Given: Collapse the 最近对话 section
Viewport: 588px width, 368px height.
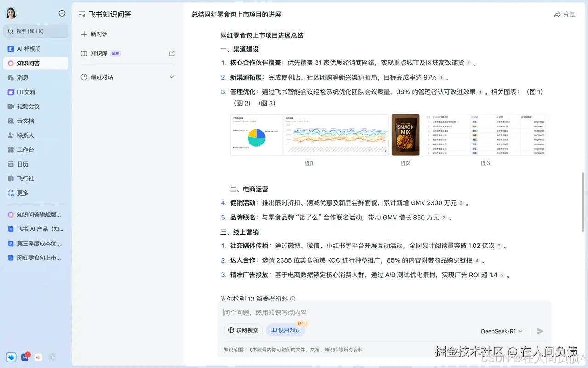Looking at the screenshot, I should (x=171, y=77).
